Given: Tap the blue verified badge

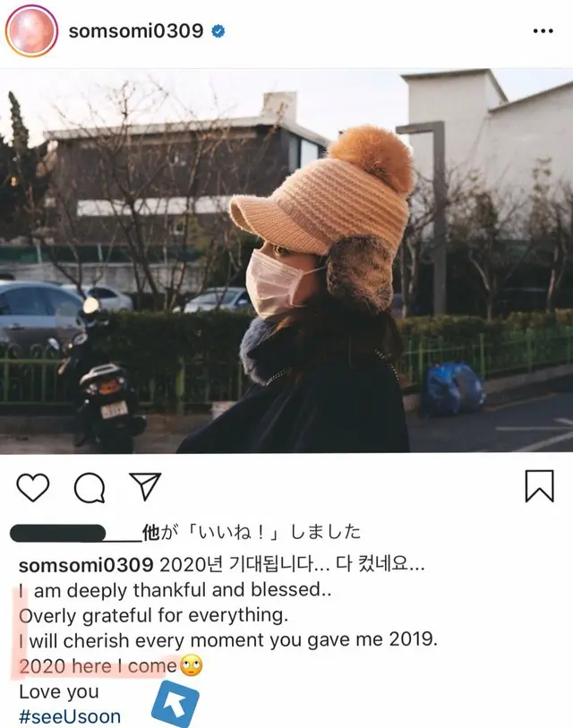Looking at the screenshot, I should tap(218, 31).
